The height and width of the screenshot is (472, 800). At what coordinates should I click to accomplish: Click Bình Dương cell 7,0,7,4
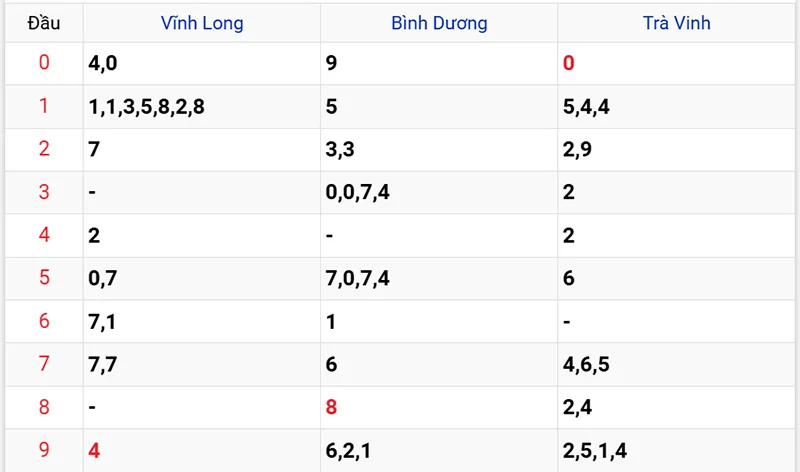358,279
